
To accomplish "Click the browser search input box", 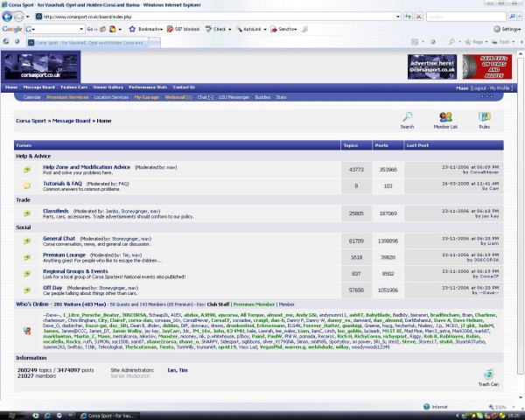I will coord(465,17).
